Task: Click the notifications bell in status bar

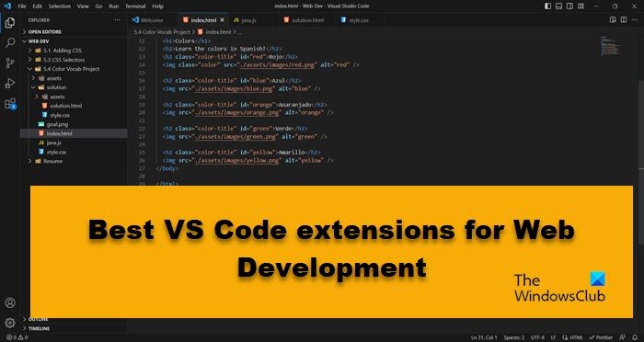Action: tap(635, 337)
